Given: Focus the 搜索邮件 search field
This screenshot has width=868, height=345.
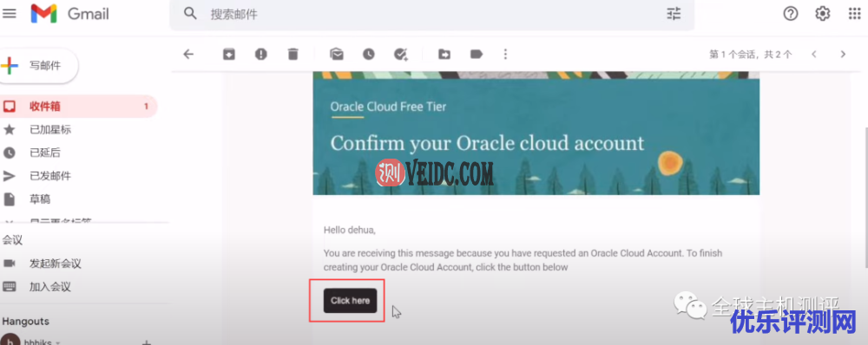Looking at the screenshot, I should pyautogui.click(x=431, y=14).
